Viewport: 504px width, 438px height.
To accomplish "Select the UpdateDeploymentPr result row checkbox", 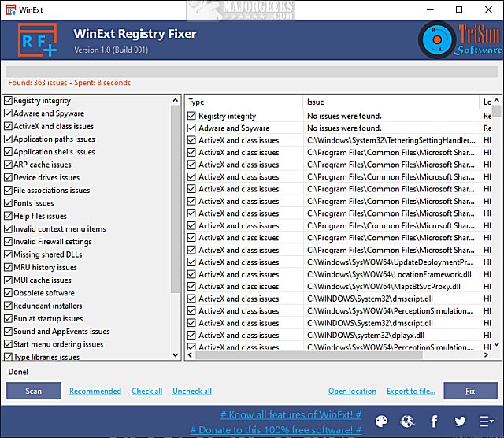I will click(191, 262).
